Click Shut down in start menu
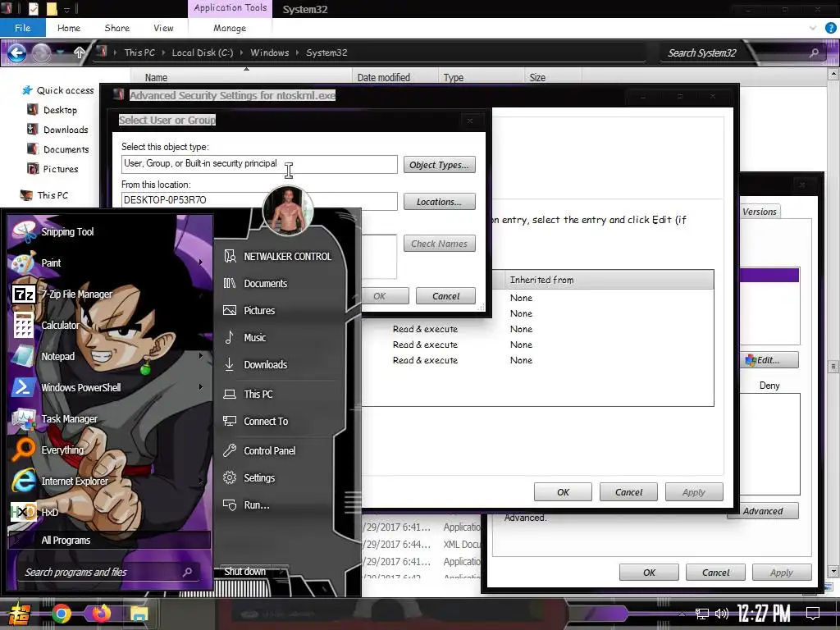840x630 pixels. click(244, 571)
